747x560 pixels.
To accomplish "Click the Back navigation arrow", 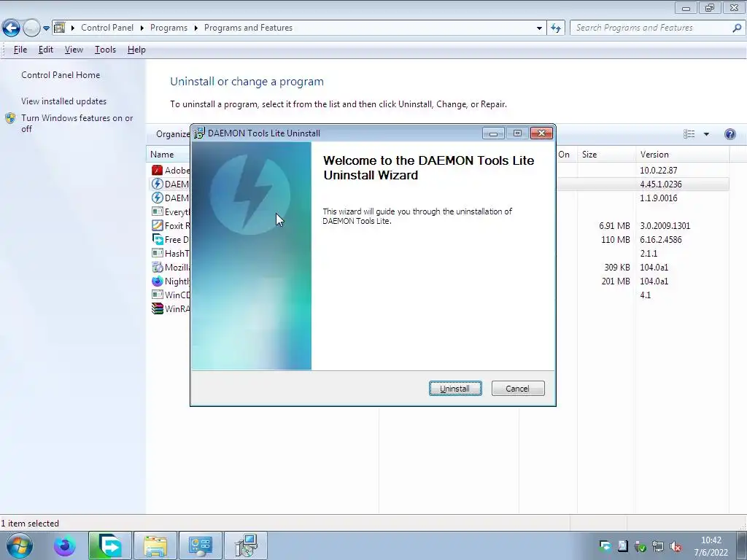I will coord(12,28).
